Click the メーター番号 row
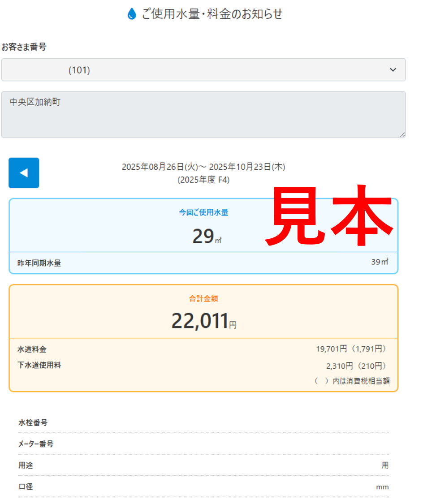 tap(203, 444)
